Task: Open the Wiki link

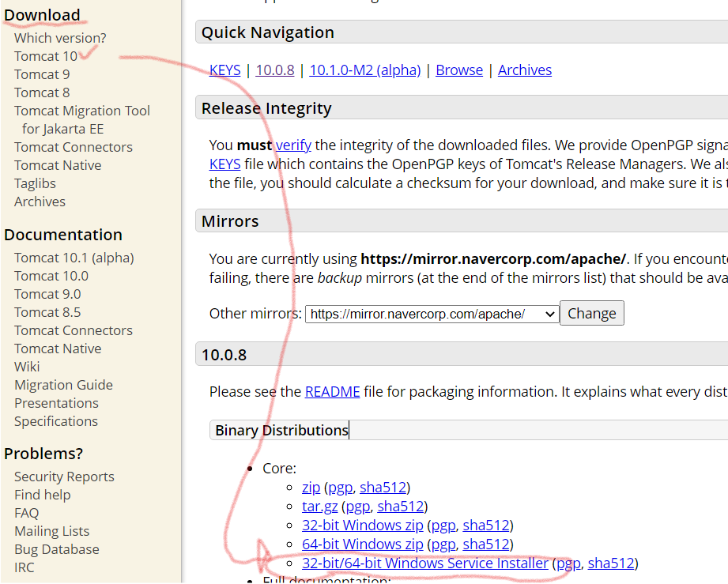Action: coord(27,367)
